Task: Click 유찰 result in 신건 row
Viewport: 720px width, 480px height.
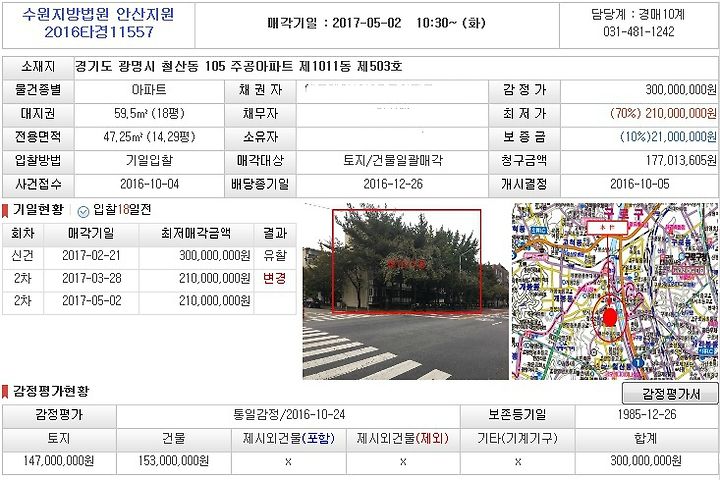Action: (x=275, y=256)
